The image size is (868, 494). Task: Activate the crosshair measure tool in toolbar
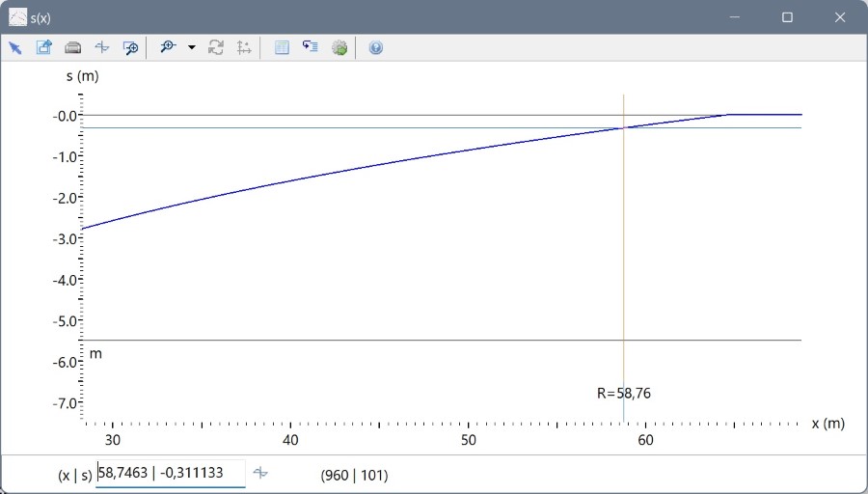pos(101,47)
